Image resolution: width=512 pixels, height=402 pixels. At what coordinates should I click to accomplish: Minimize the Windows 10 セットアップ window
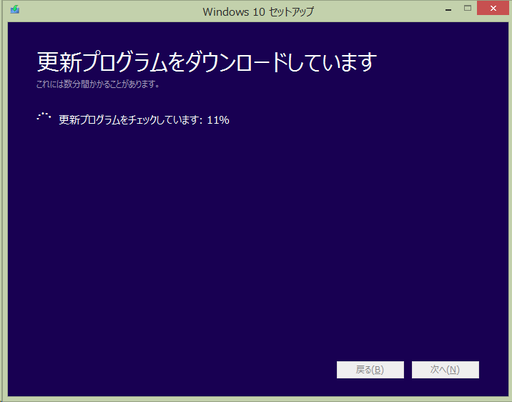point(448,9)
